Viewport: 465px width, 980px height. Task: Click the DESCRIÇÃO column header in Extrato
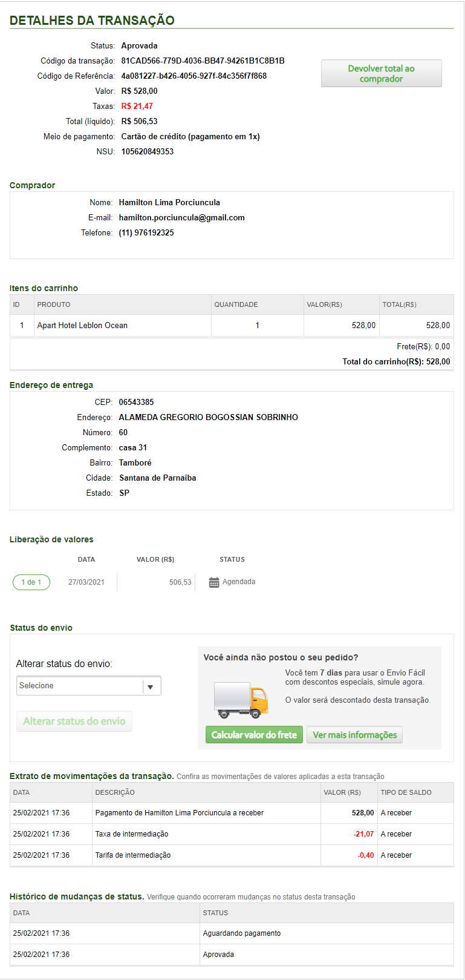click(115, 792)
